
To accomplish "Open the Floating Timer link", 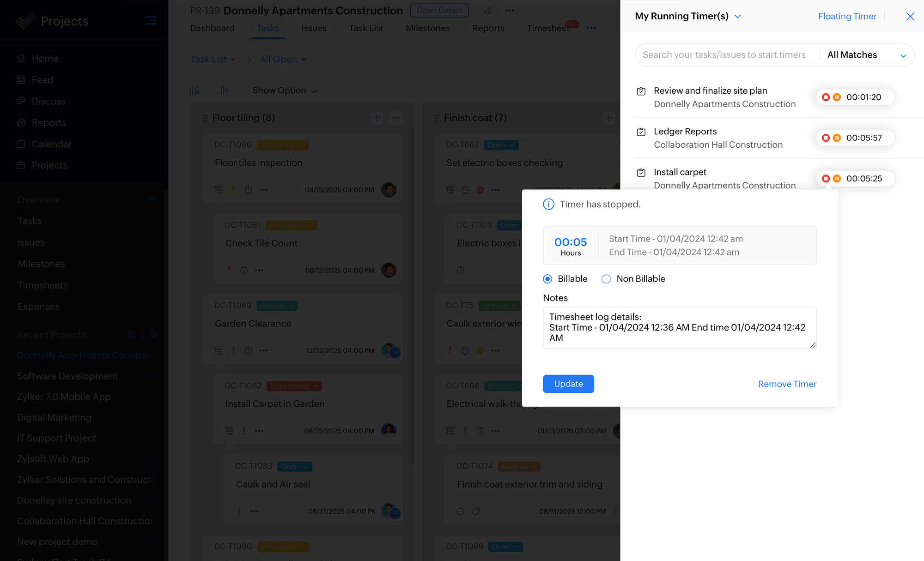I will click(847, 16).
